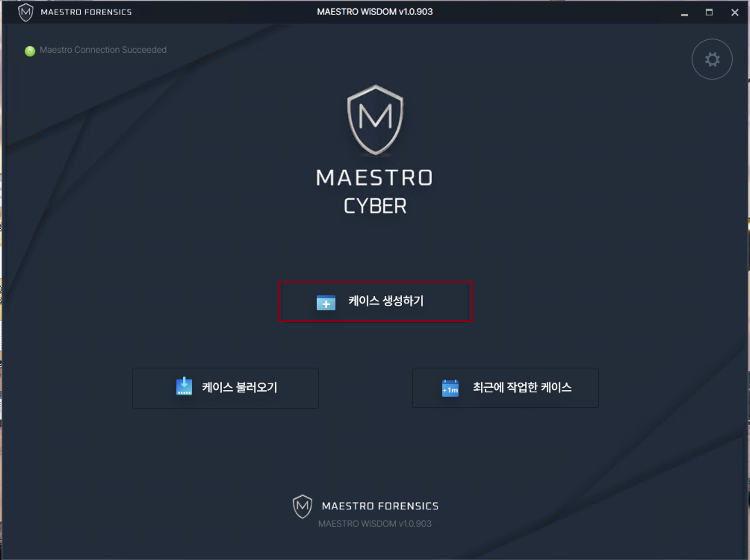Click the MAESTRO WISDOM v1.0.903 window title
The height and width of the screenshot is (560, 750).
point(375,12)
